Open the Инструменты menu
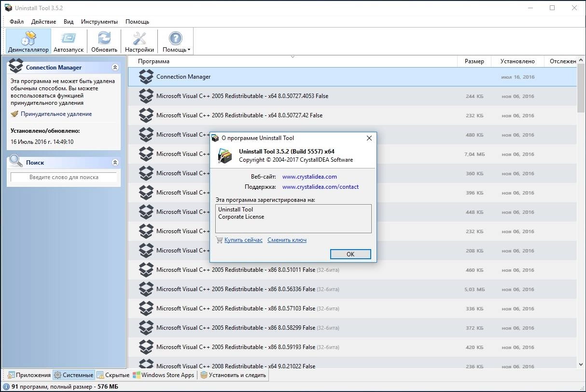The image size is (586, 392). 99,22
